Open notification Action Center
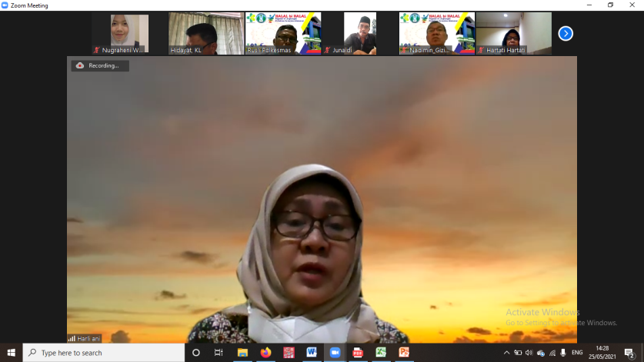The image size is (644, 362). [x=629, y=353]
